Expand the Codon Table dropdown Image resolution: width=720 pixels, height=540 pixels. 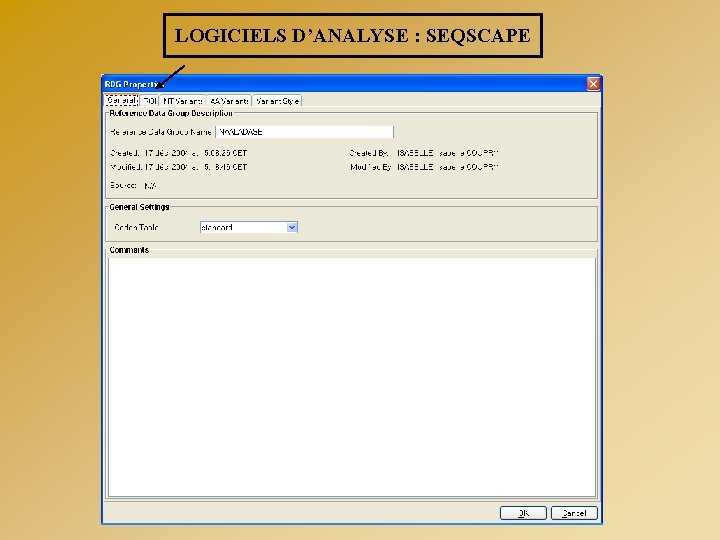click(x=292, y=227)
